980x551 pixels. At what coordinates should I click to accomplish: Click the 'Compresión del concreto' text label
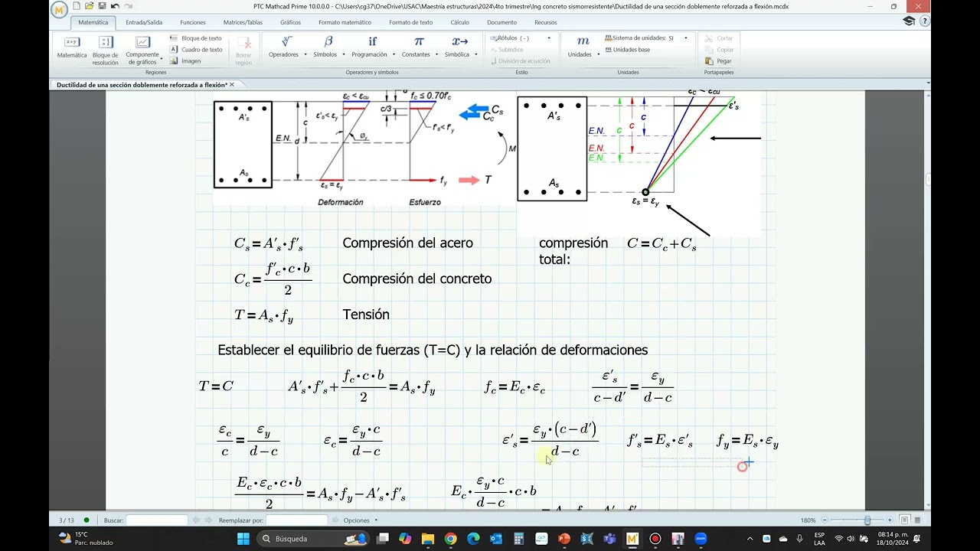pos(417,279)
